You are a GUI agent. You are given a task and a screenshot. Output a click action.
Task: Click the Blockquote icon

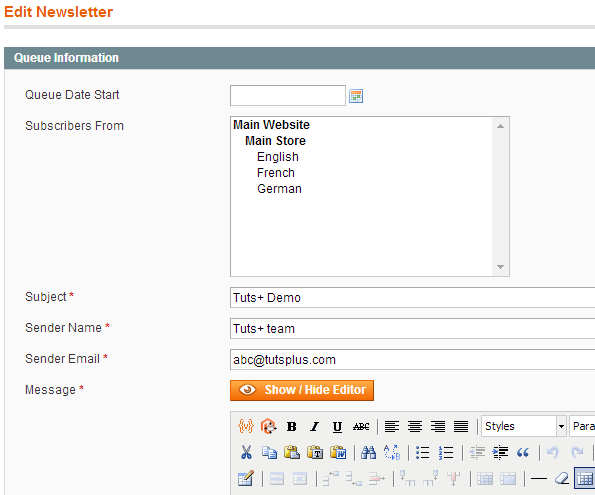(x=523, y=452)
